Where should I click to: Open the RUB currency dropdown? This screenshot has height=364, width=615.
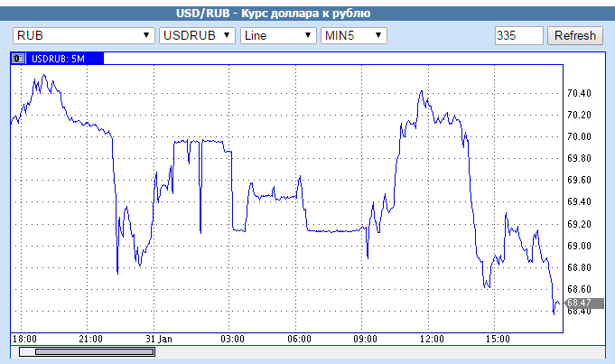click(x=83, y=35)
